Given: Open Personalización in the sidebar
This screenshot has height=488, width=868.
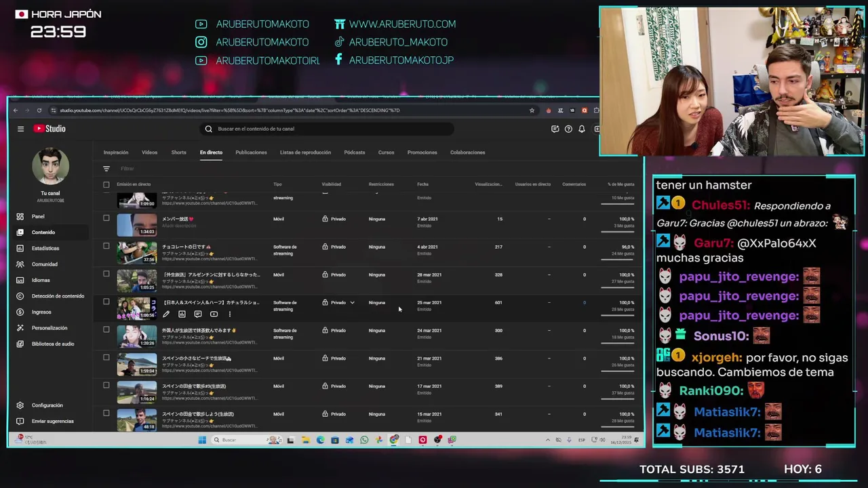Looking at the screenshot, I should pyautogui.click(x=49, y=328).
